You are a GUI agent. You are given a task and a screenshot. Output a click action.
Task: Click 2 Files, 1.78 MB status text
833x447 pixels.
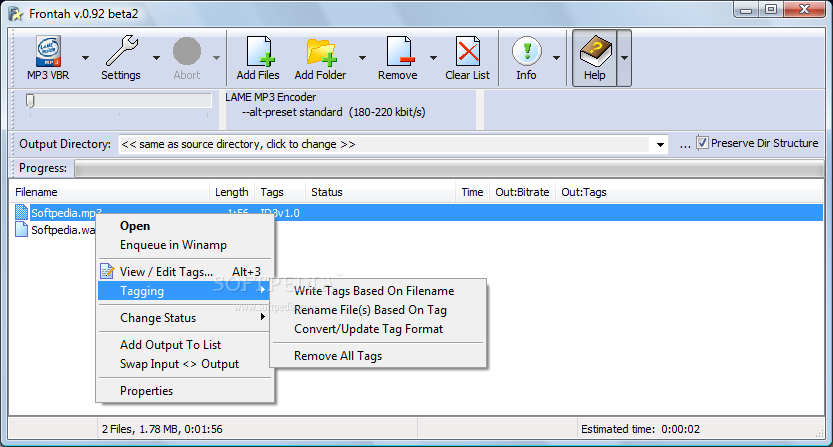[x=162, y=429]
